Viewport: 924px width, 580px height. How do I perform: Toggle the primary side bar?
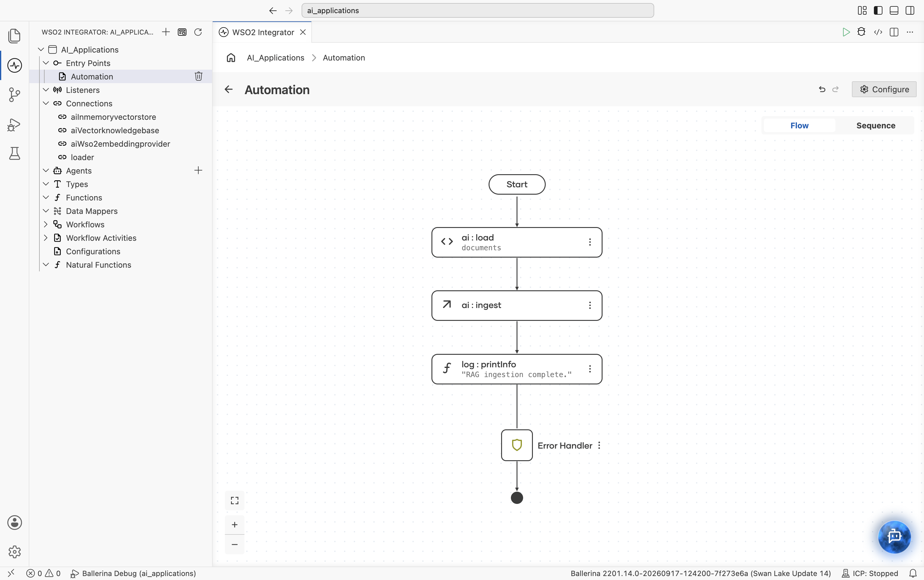(x=878, y=10)
